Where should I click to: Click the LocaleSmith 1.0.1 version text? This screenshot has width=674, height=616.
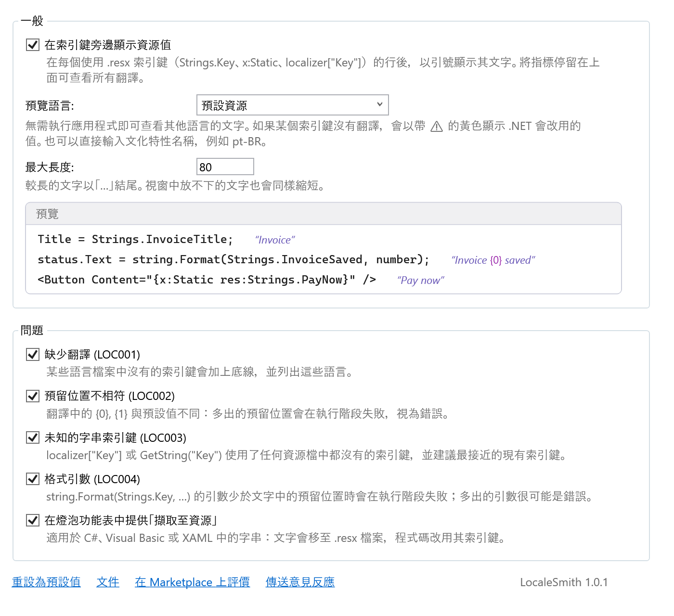(x=564, y=582)
